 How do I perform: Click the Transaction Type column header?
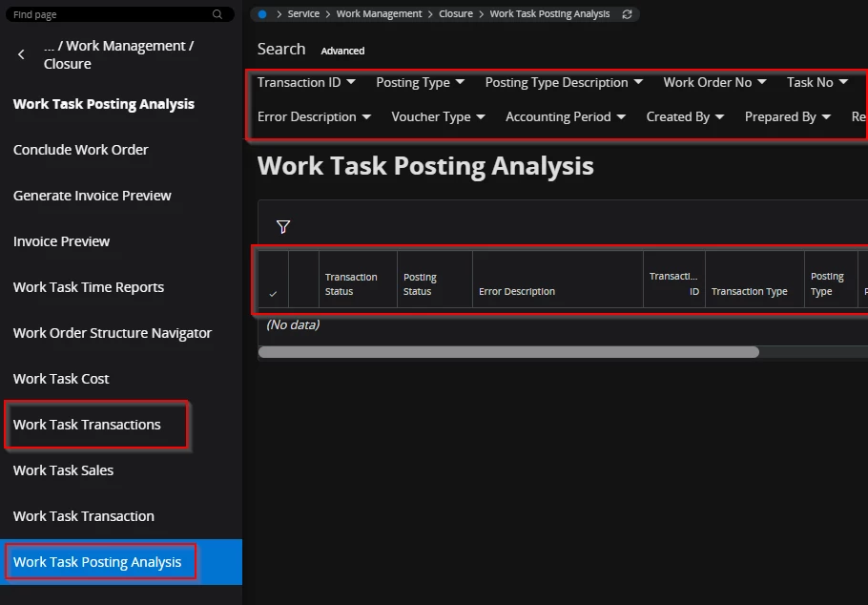pos(754,280)
